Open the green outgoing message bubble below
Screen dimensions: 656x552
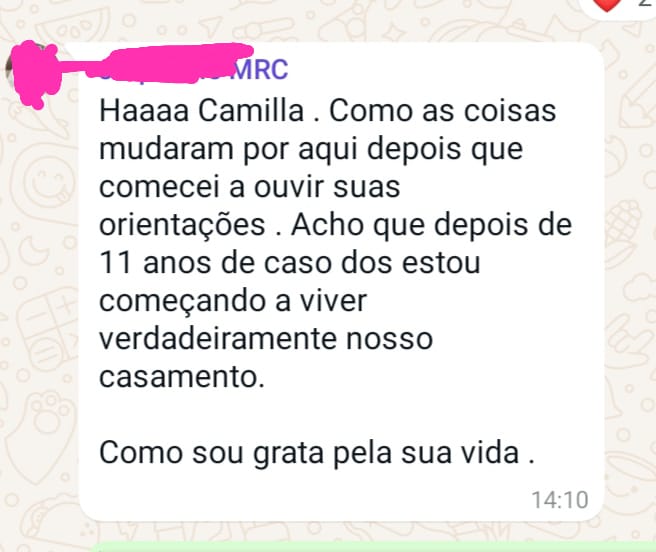[372, 547]
